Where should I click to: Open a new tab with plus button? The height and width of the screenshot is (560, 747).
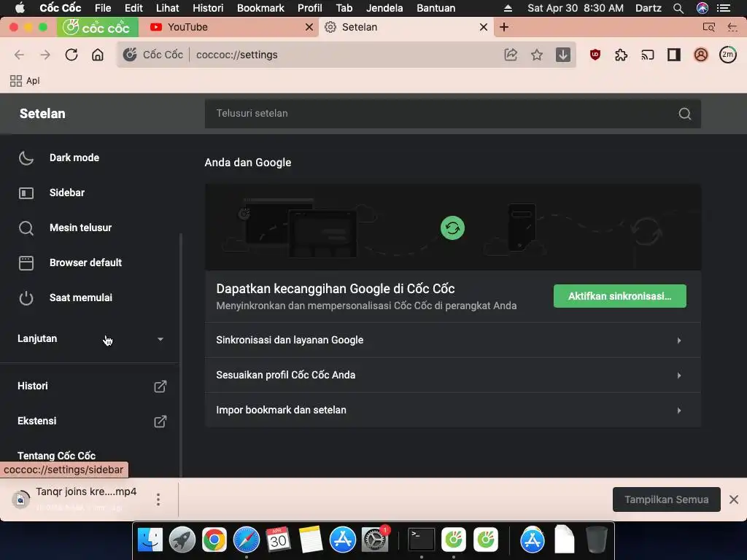(504, 27)
